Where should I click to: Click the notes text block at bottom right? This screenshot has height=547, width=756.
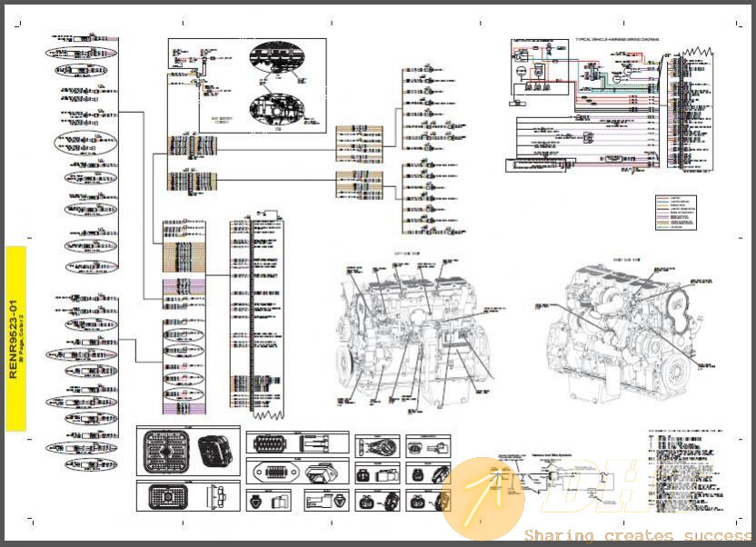tap(687, 472)
